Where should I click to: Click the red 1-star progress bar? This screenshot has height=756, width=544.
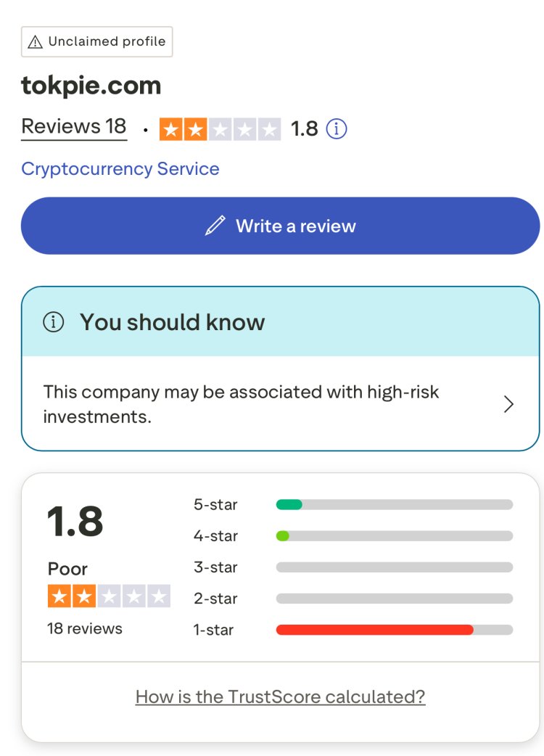point(374,630)
